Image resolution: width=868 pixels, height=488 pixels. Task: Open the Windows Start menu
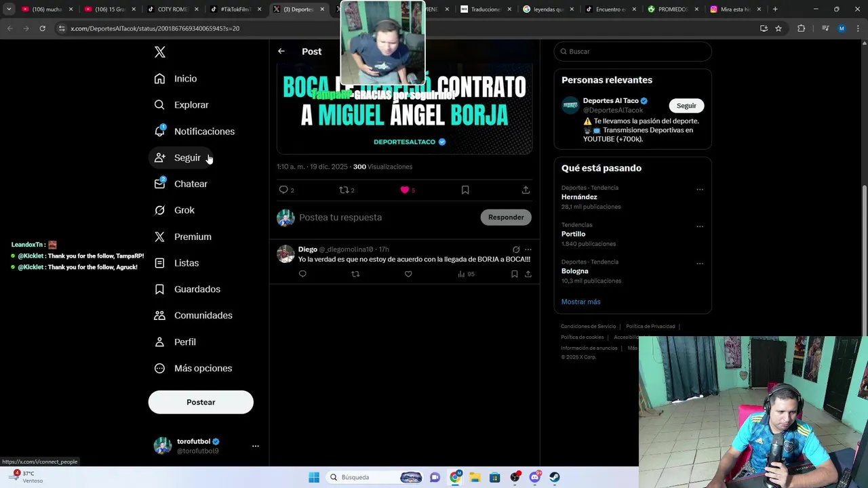314,478
